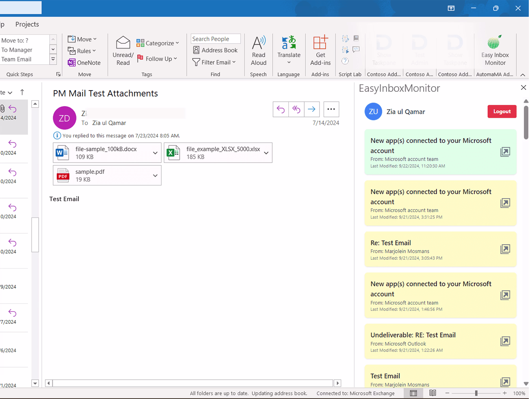Open the Categorize dropdown
Screen dimensions: 532x399
click(x=158, y=43)
